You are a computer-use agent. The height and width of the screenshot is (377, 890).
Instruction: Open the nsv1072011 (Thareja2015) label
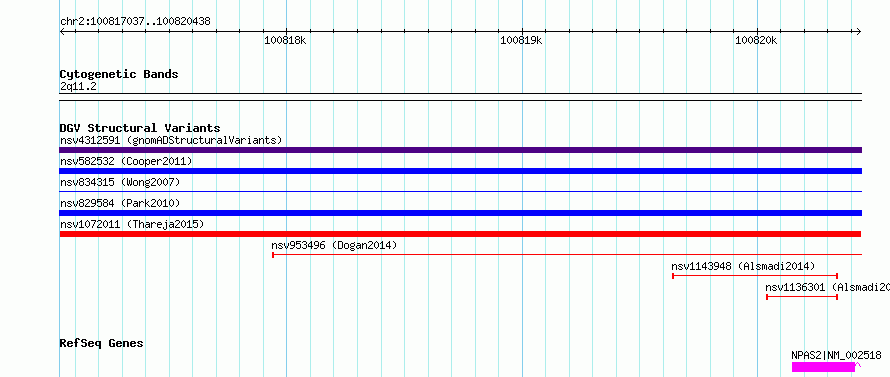(132, 224)
